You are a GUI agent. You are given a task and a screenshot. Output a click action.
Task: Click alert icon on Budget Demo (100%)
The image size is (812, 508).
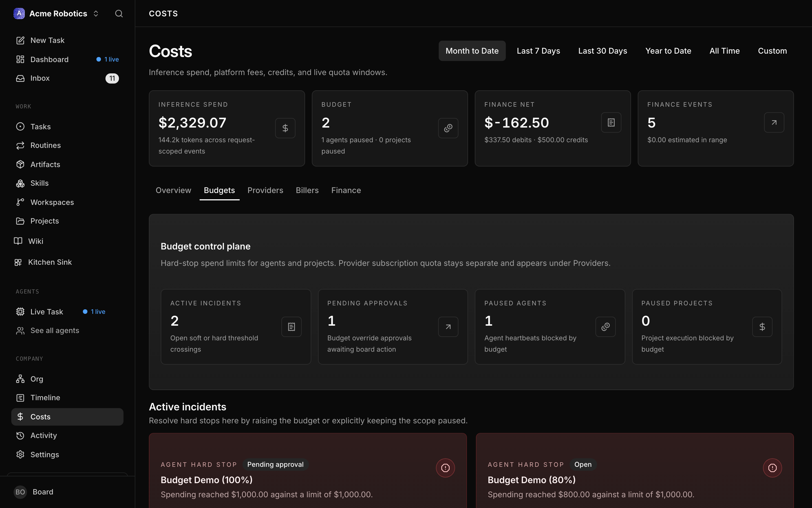click(445, 468)
